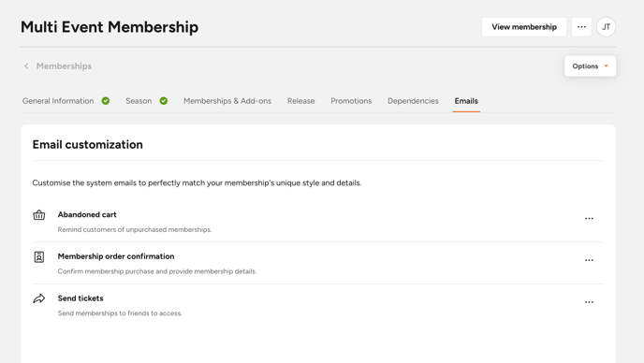Switch to the General Information tab
Viewport: 644px width, 363px height.
[x=58, y=101]
